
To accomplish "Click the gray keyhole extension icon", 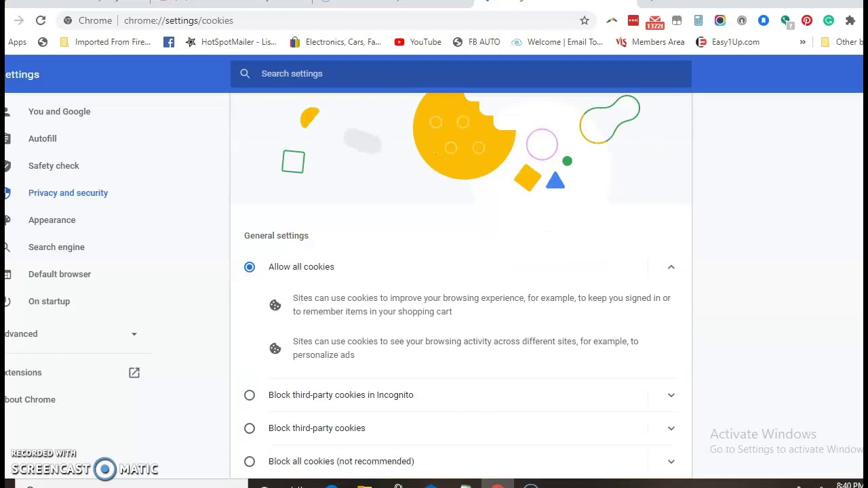I will (x=742, y=20).
